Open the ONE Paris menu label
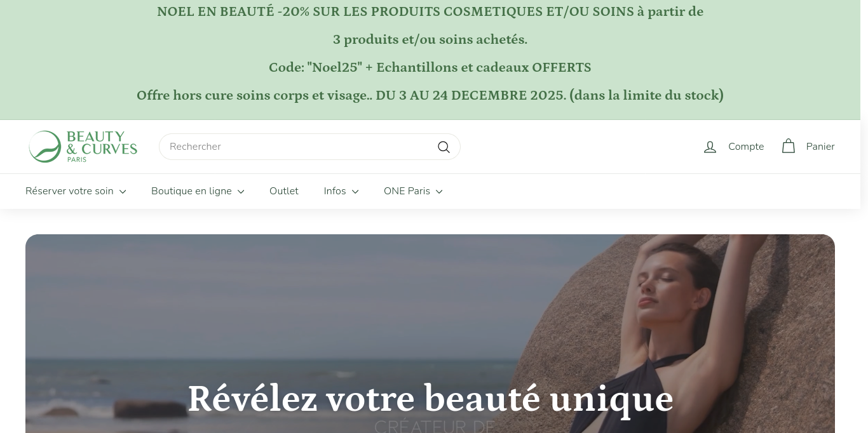Screen dimensions: 868x433 pyautogui.click(x=407, y=191)
